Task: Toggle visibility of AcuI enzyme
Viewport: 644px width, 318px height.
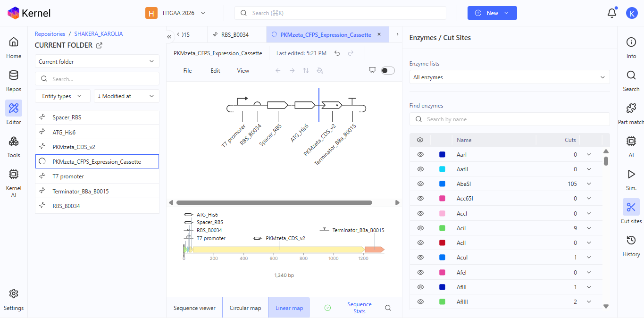Action: (x=420, y=257)
